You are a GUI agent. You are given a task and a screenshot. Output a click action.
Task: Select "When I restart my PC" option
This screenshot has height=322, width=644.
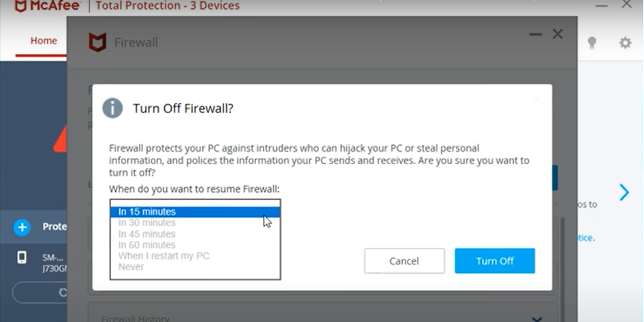[x=164, y=256]
